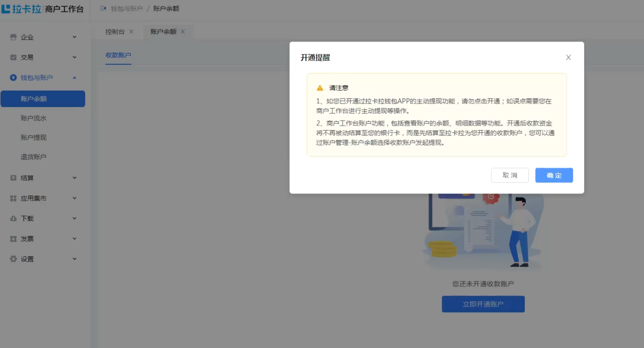Viewport: 644px width, 348px height.
Task: Expand the 设置 menu section
Action: pyautogui.click(x=74, y=259)
